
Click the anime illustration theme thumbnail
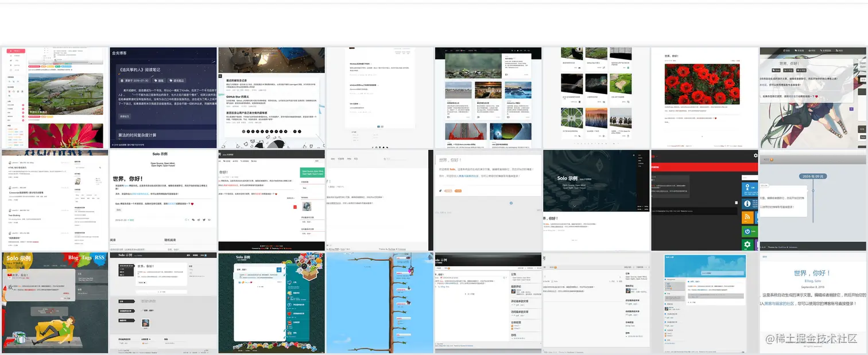pos(813,99)
